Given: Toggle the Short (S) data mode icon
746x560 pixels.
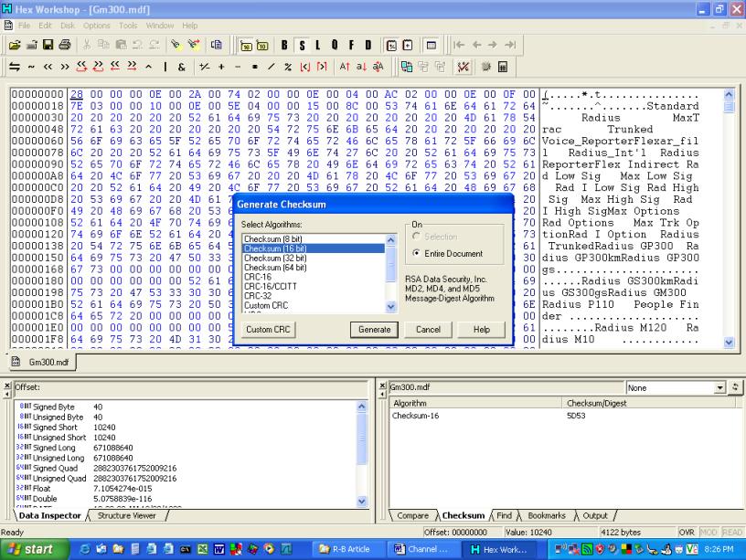Looking at the screenshot, I should pyautogui.click(x=302, y=45).
